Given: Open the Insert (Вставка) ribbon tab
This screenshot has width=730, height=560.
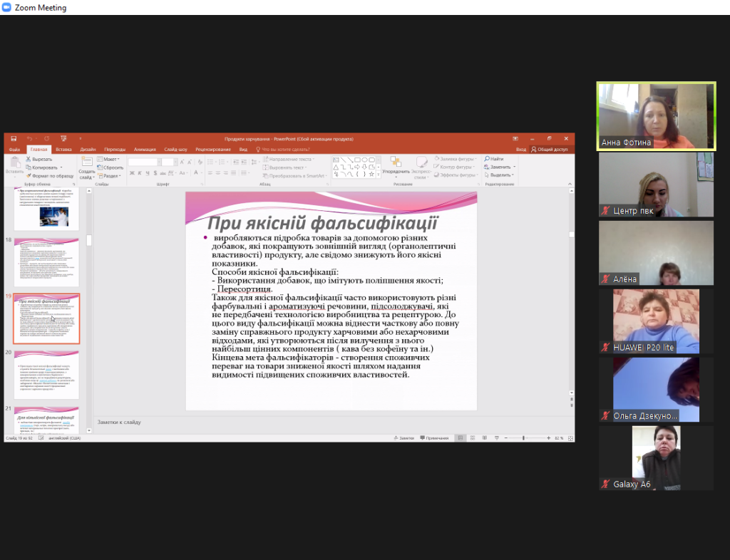Looking at the screenshot, I should coord(63,150).
